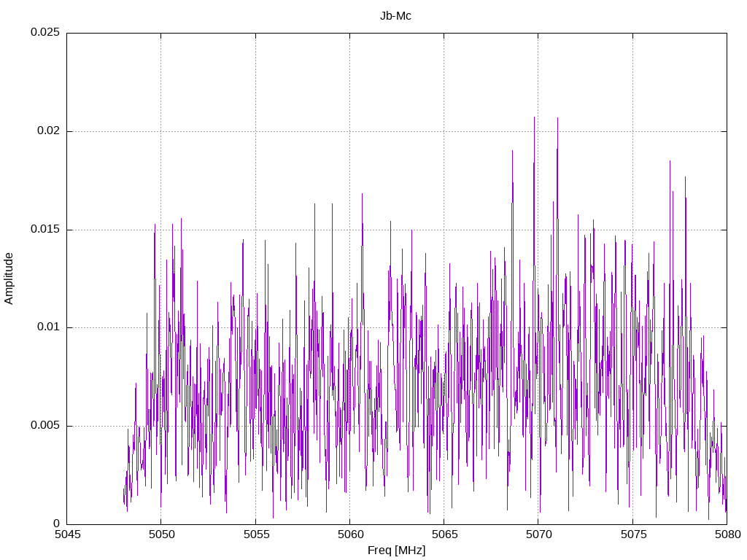Click the 5070 x-axis tick label
The image size is (747, 560).
coord(539,534)
